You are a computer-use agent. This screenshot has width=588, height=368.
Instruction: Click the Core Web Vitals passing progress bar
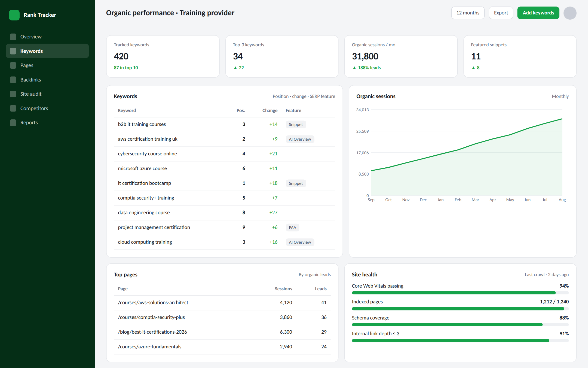[x=460, y=293]
